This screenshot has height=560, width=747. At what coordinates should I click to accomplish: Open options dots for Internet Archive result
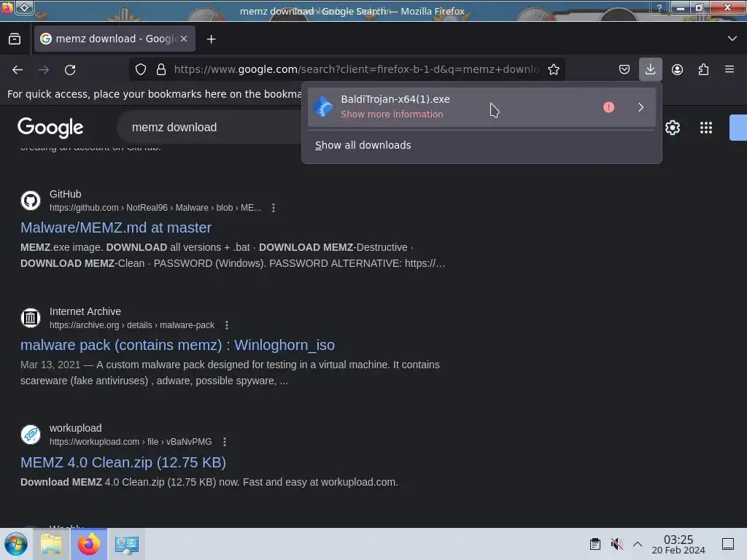(227, 325)
